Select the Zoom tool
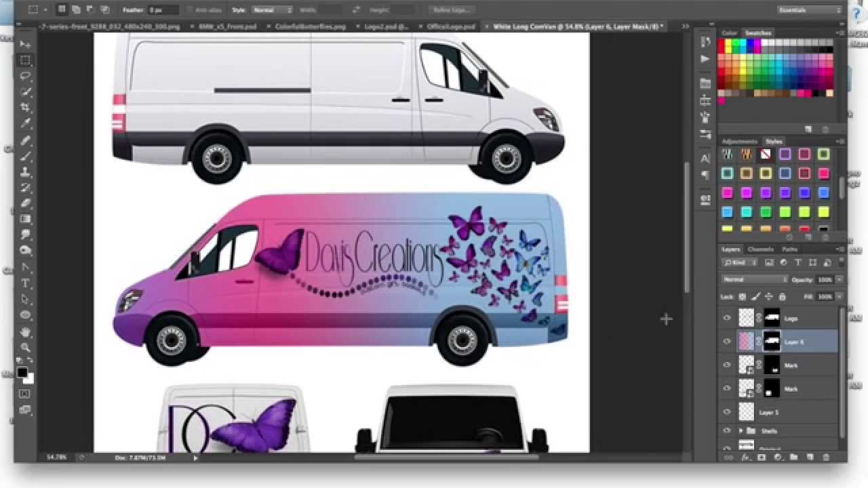The height and width of the screenshot is (488, 868). point(26,348)
